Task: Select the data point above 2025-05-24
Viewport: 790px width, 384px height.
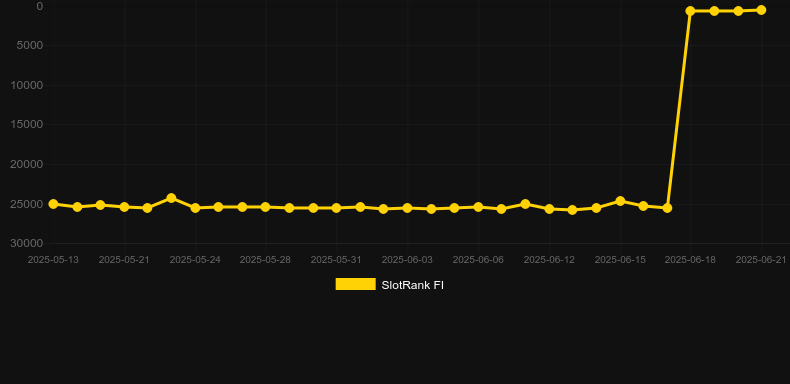Action: [195, 208]
